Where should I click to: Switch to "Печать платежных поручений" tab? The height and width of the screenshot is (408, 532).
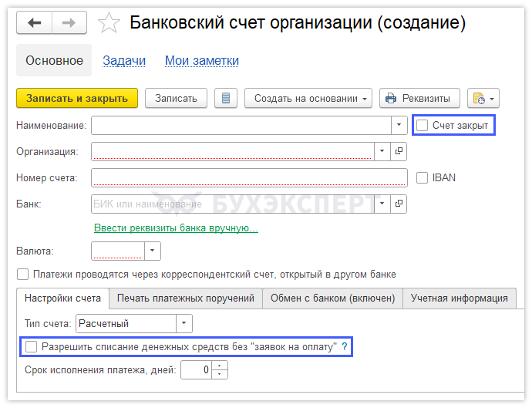click(185, 298)
